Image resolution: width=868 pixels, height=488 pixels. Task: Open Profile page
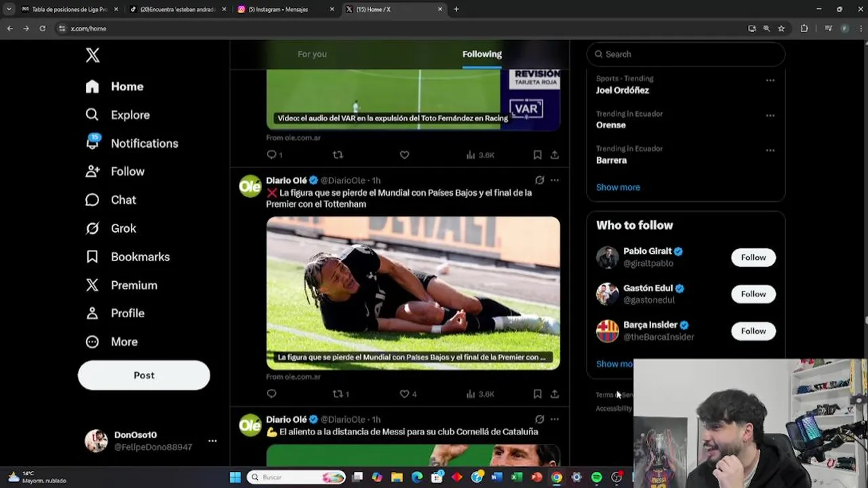click(x=115, y=313)
